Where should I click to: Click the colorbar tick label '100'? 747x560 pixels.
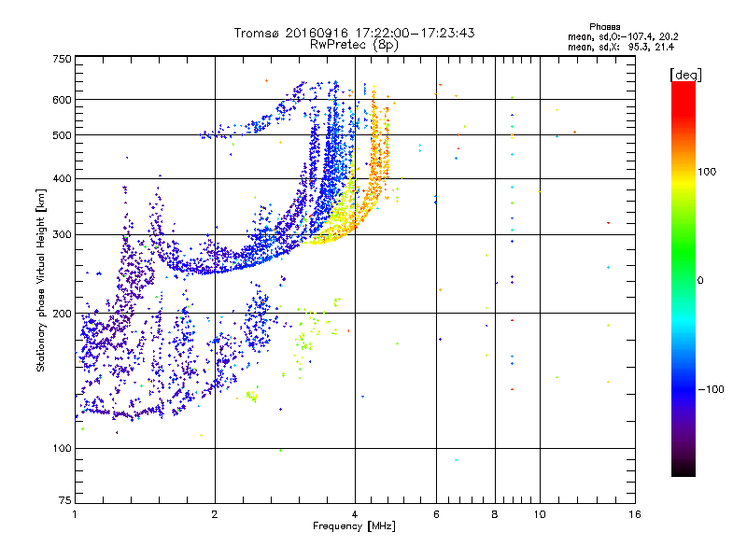coord(707,172)
